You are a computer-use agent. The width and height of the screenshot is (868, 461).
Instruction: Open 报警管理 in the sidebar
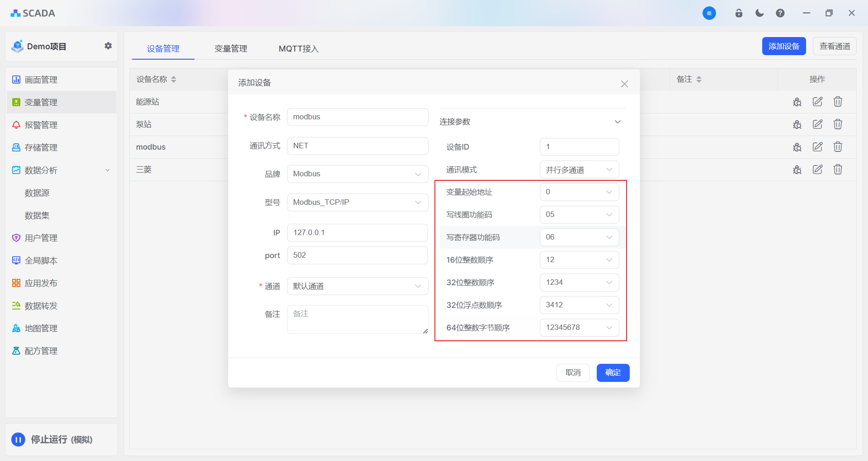pyautogui.click(x=41, y=125)
